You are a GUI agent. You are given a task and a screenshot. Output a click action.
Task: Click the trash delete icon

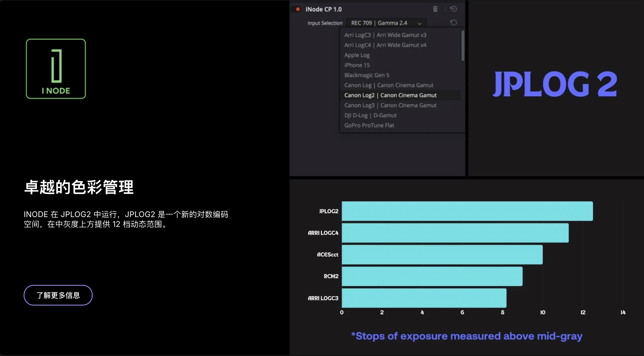click(435, 9)
